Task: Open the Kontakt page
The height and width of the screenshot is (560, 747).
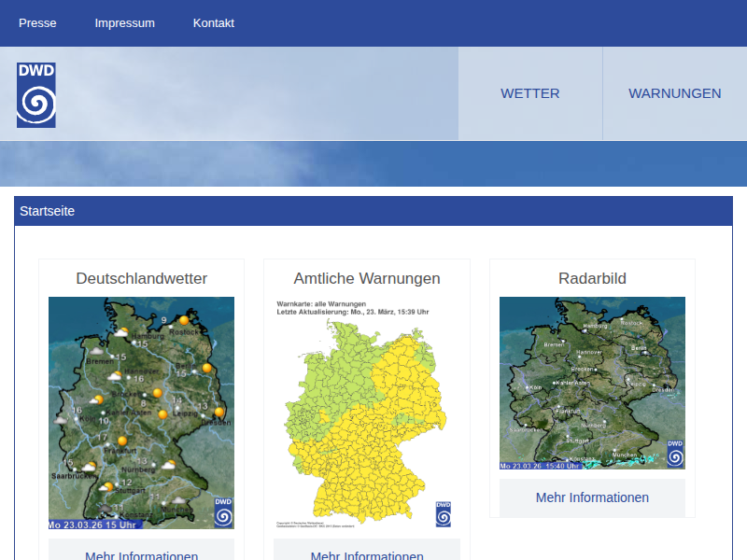Action: pyautogui.click(x=213, y=23)
